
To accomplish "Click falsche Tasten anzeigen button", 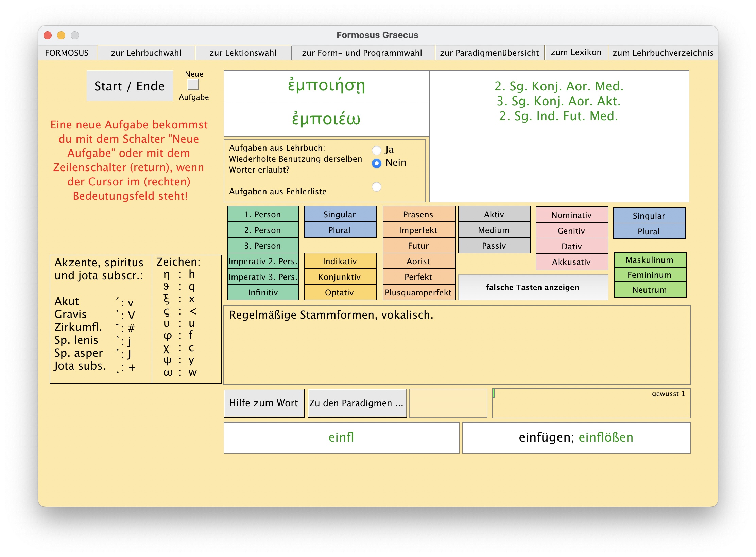I will click(533, 288).
